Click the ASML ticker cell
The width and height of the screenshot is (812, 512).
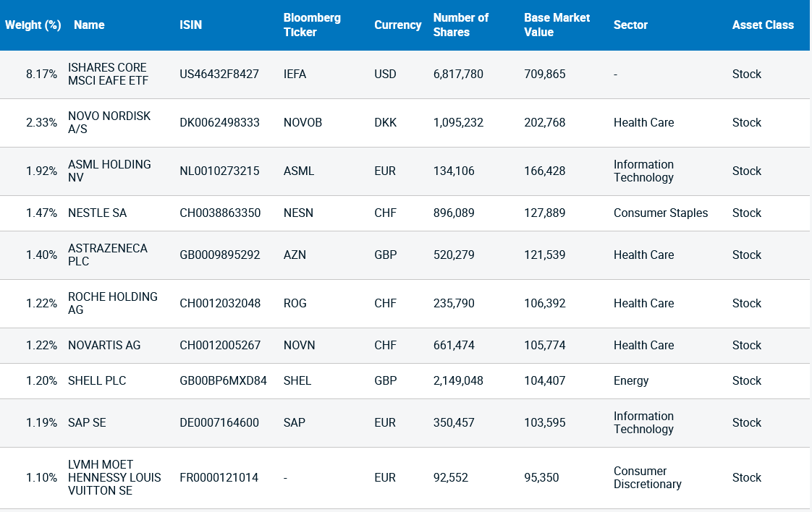point(299,171)
